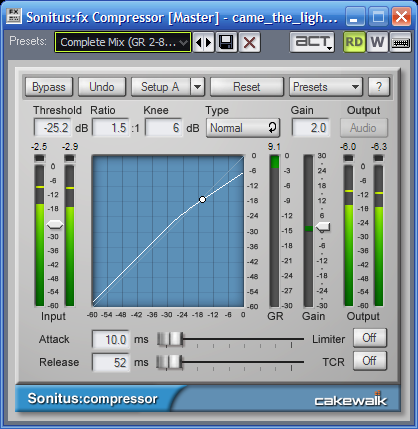This screenshot has height=429, width=418.
Task: Toggle the TCR Off button
Action: tap(370, 361)
